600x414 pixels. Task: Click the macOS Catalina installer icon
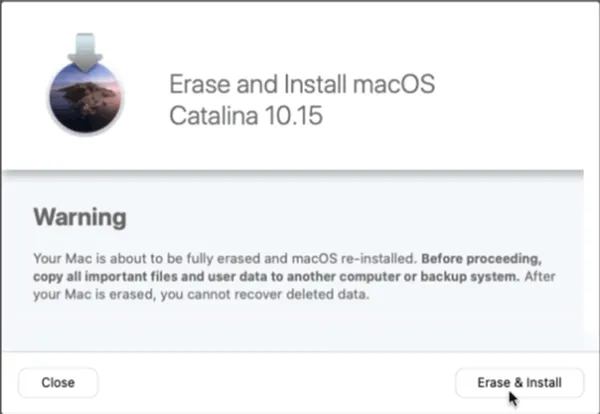point(85,84)
